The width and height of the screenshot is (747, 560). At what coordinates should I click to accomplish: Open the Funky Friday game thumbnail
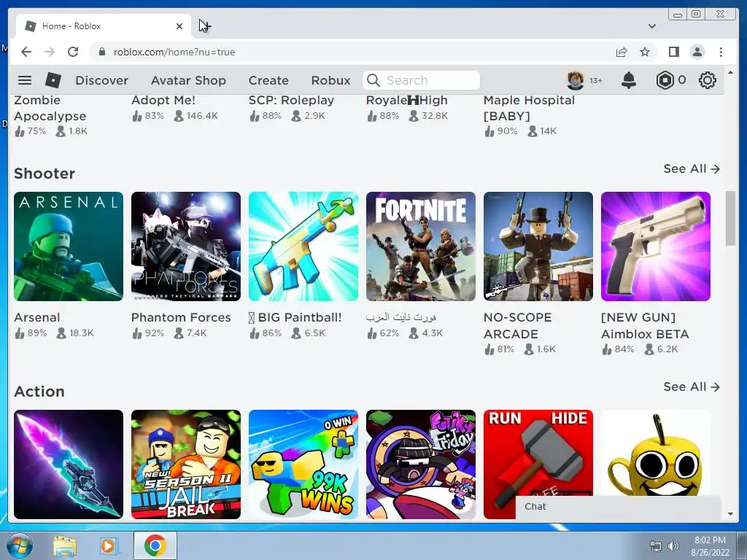421,464
